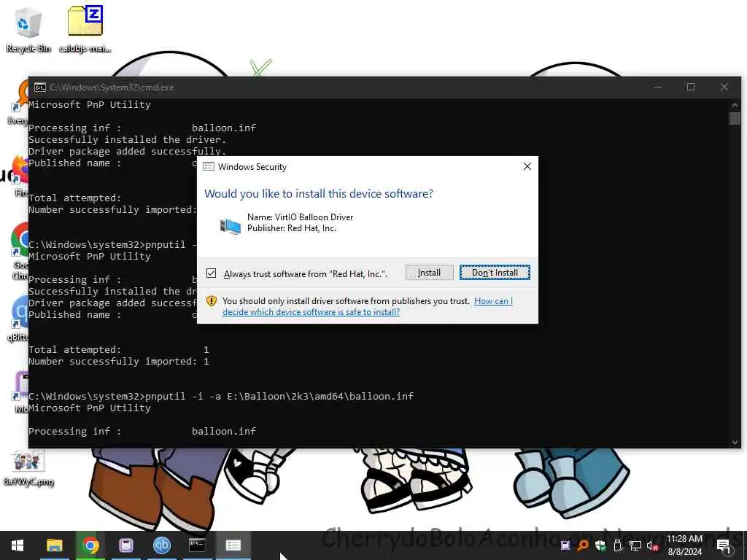Click the cmd window scrollbar thumb
The height and width of the screenshot is (560, 747).
pyautogui.click(x=735, y=119)
